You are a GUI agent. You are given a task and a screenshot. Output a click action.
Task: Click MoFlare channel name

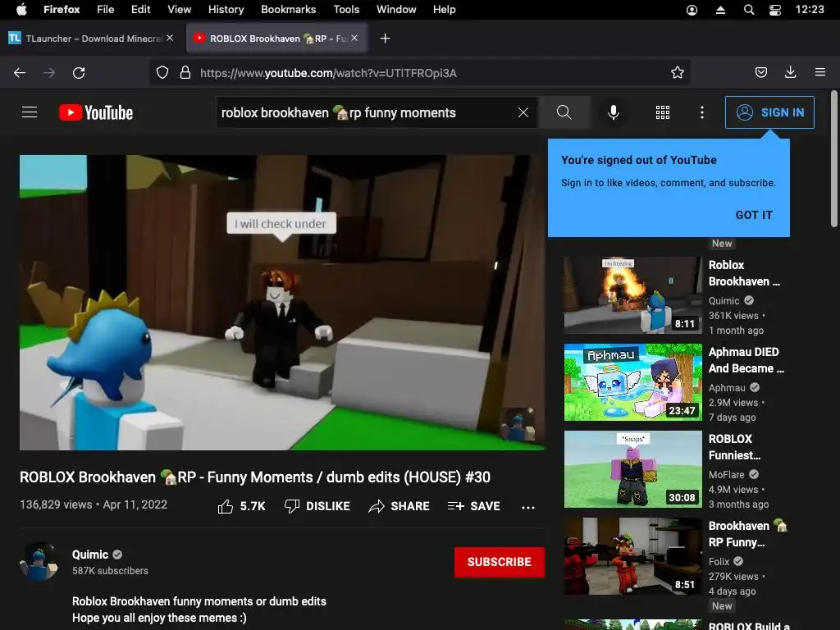[727, 475]
